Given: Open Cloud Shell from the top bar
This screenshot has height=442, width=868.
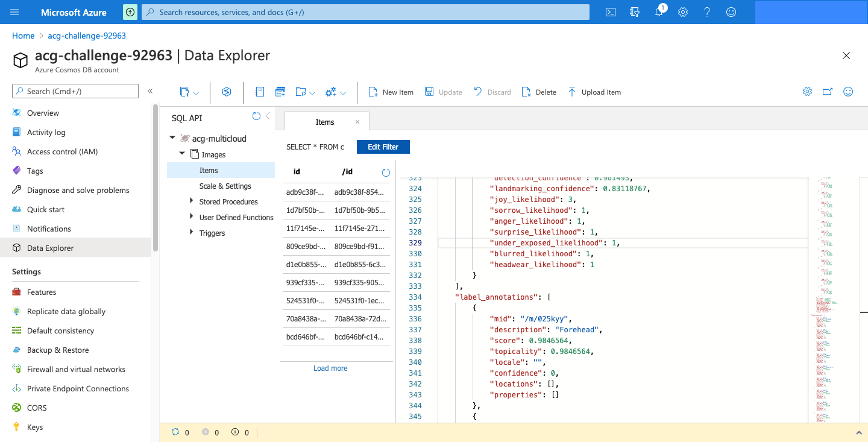Looking at the screenshot, I should (611, 12).
